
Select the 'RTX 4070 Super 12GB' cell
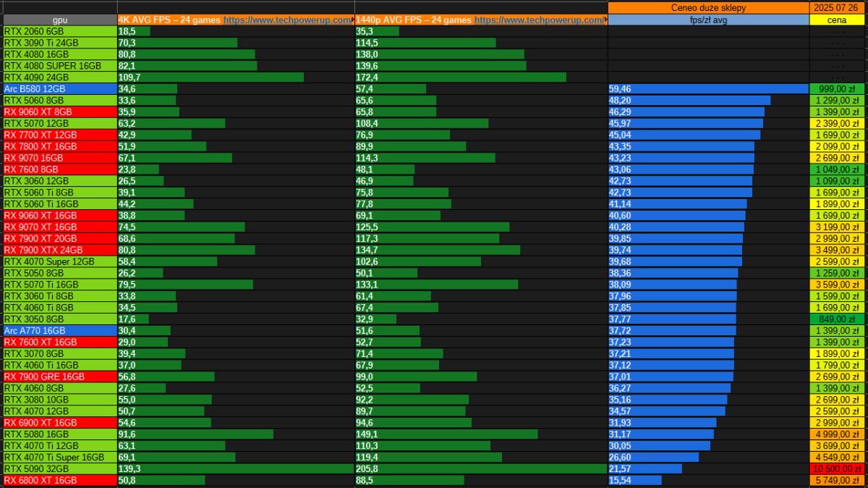(x=60, y=261)
